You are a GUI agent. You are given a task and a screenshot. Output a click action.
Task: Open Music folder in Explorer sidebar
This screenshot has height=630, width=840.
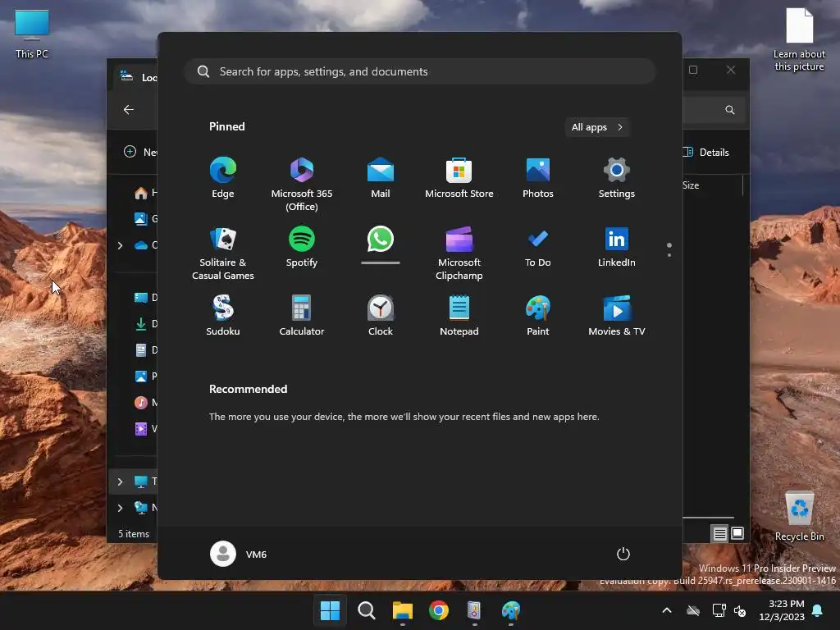coord(144,402)
